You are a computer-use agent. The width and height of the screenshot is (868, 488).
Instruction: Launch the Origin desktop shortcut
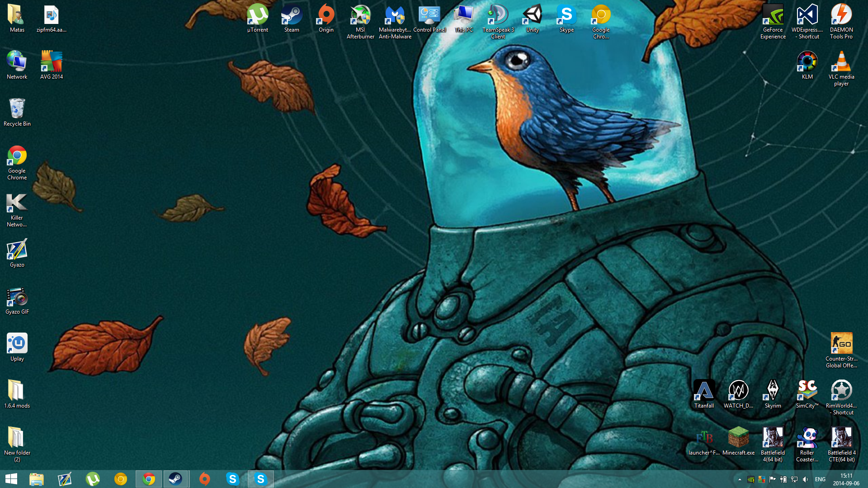(326, 18)
